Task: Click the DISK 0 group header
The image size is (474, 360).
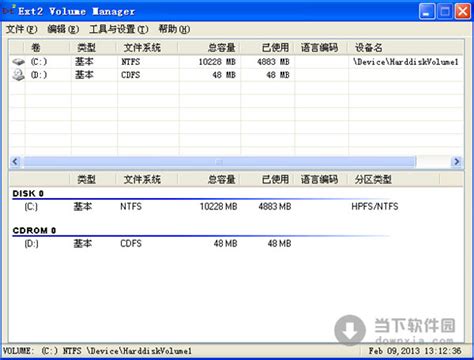Action: tap(28, 194)
